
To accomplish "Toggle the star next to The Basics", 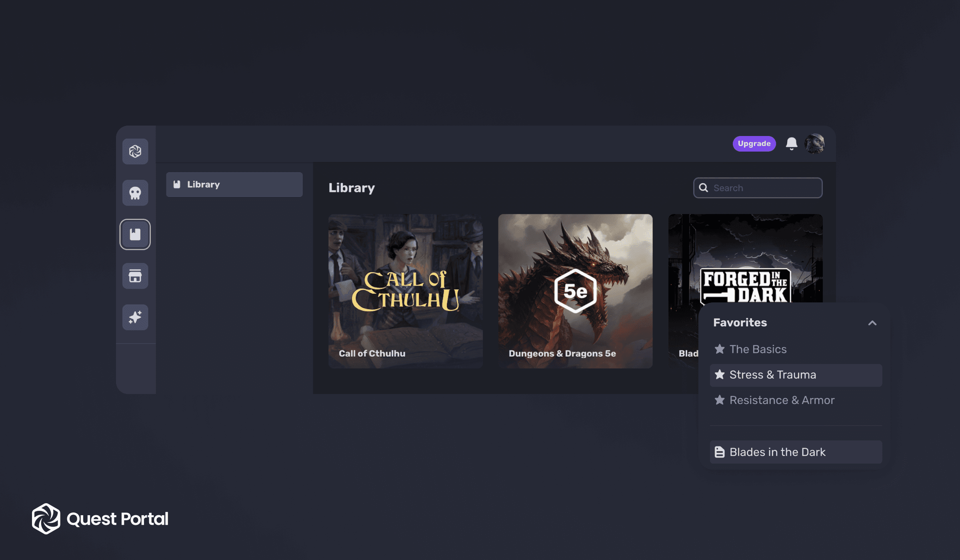I will click(x=720, y=349).
